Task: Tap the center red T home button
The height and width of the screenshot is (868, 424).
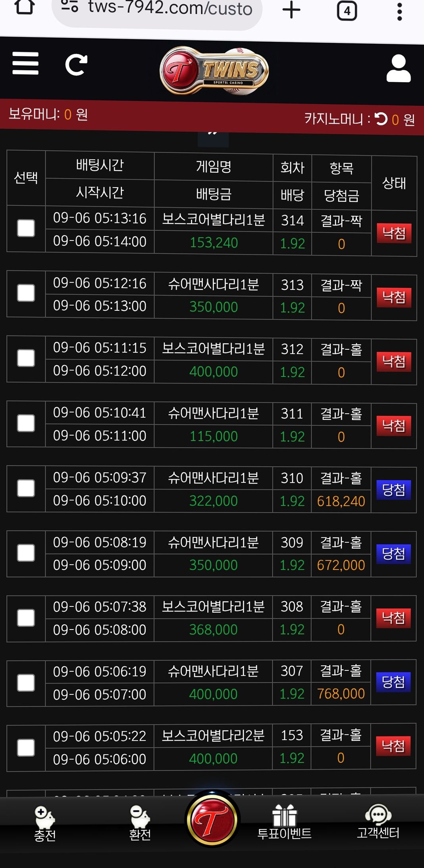Action: click(x=213, y=820)
